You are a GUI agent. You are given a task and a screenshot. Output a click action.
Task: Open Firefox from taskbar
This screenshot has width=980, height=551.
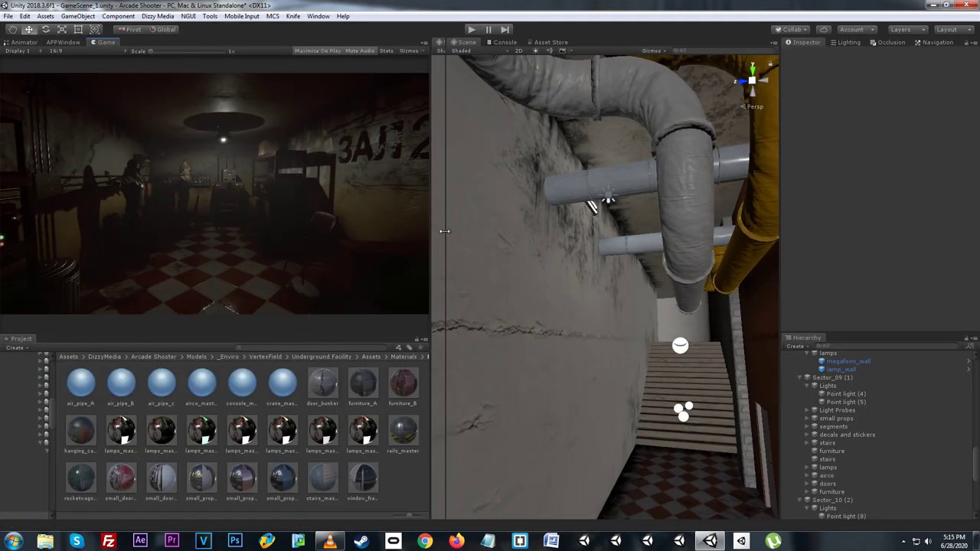[456, 541]
